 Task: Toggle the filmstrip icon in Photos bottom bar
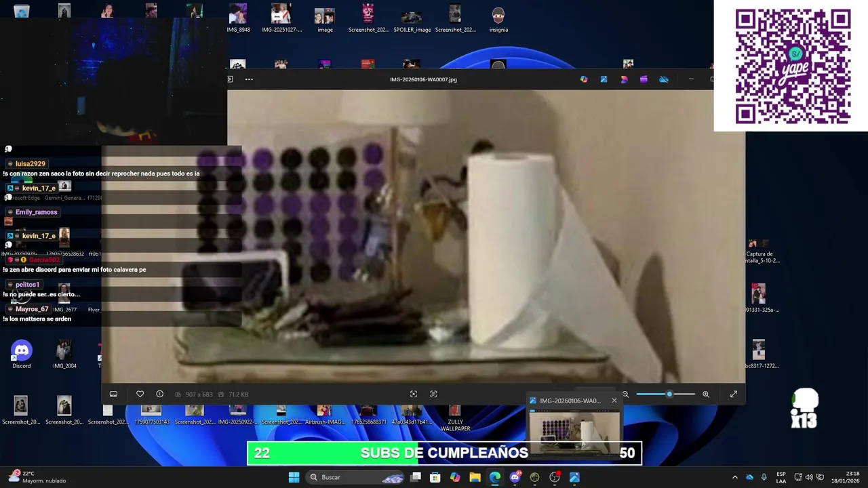click(113, 394)
